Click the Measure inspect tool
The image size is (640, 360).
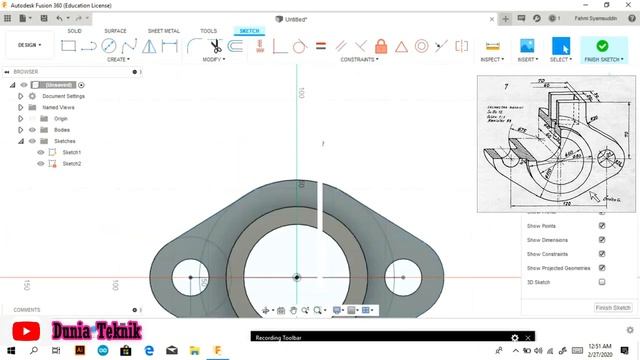point(492,47)
